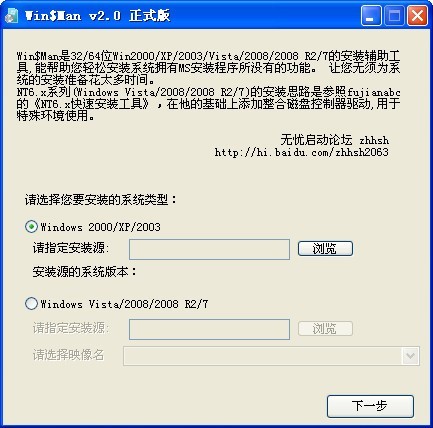Screen dimensions: 433x428
Task: Click the 'Win$Man v2.0 正式版' title bar text
Action: [97, 16]
